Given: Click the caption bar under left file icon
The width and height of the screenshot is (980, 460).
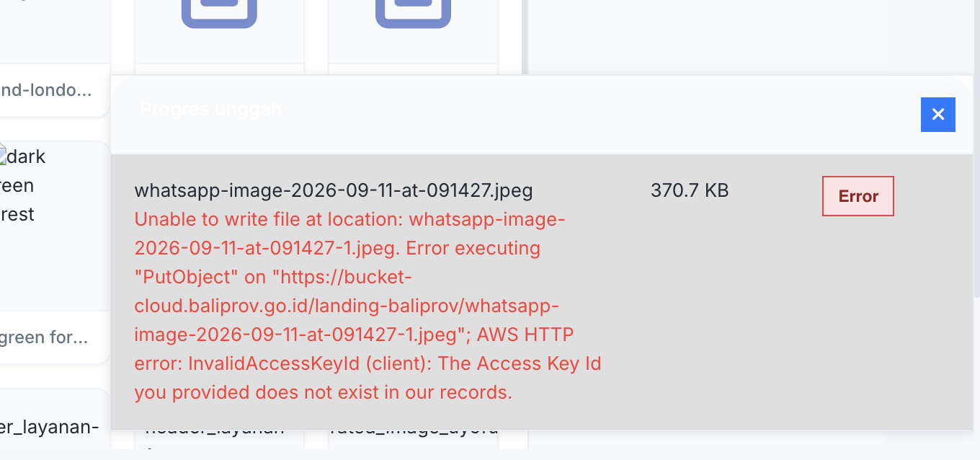Looking at the screenshot, I should coord(219,68).
